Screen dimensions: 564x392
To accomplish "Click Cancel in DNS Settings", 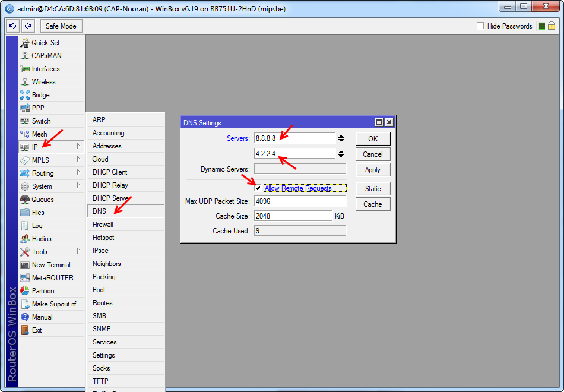I will point(373,154).
